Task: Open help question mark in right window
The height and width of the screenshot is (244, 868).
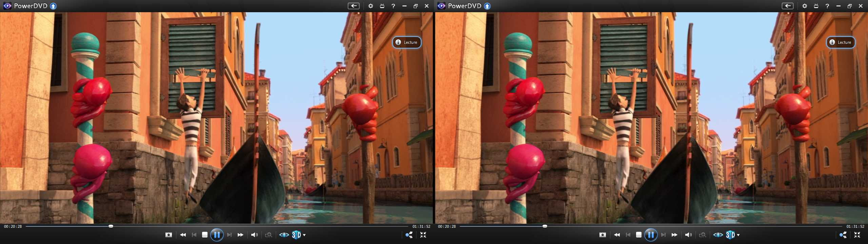Action: click(827, 6)
